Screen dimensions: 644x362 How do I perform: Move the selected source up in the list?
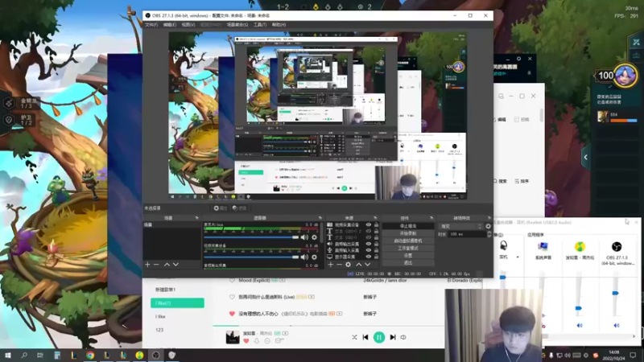[358, 265]
